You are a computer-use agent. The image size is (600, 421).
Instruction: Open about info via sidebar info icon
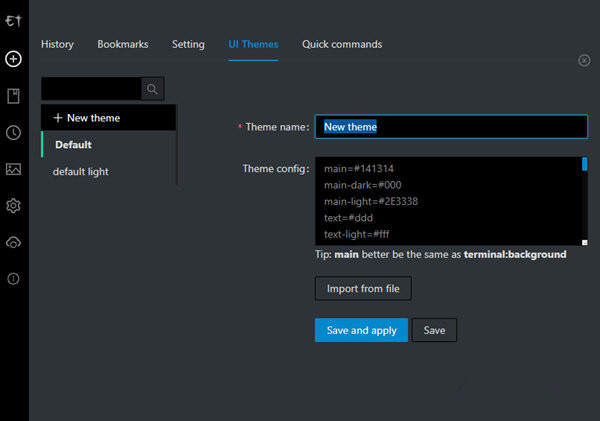pos(14,279)
